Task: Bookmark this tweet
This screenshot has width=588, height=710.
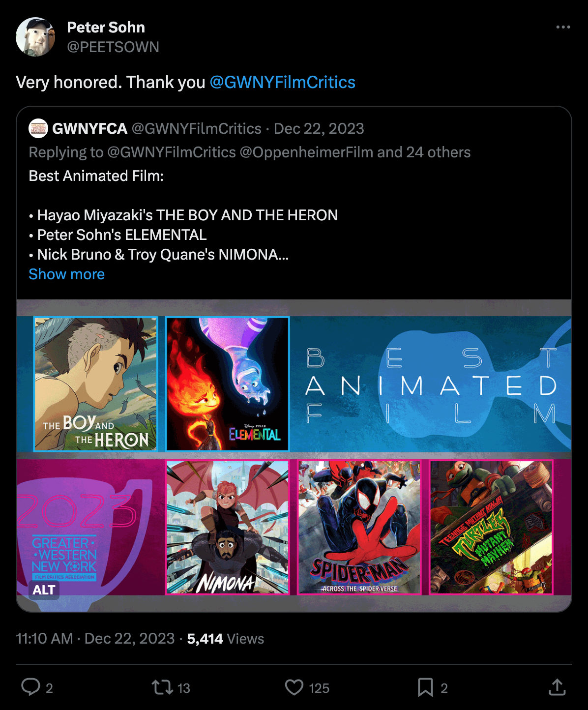Action: tap(425, 687)
